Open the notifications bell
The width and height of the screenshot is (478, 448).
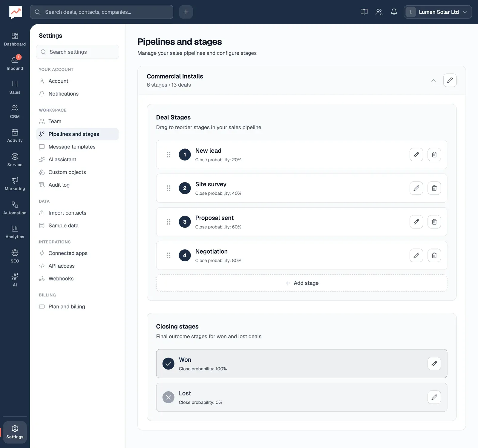pyautogui.click(x=394, y=12)
